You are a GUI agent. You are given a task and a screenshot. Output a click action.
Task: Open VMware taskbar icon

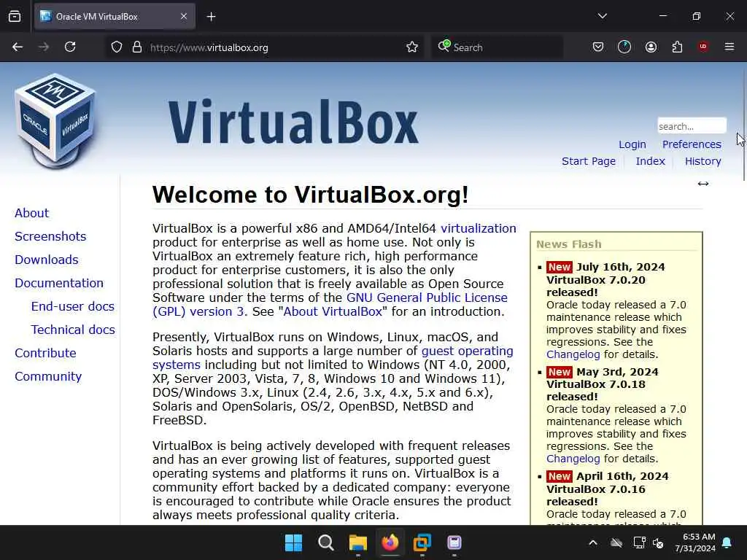422,542
